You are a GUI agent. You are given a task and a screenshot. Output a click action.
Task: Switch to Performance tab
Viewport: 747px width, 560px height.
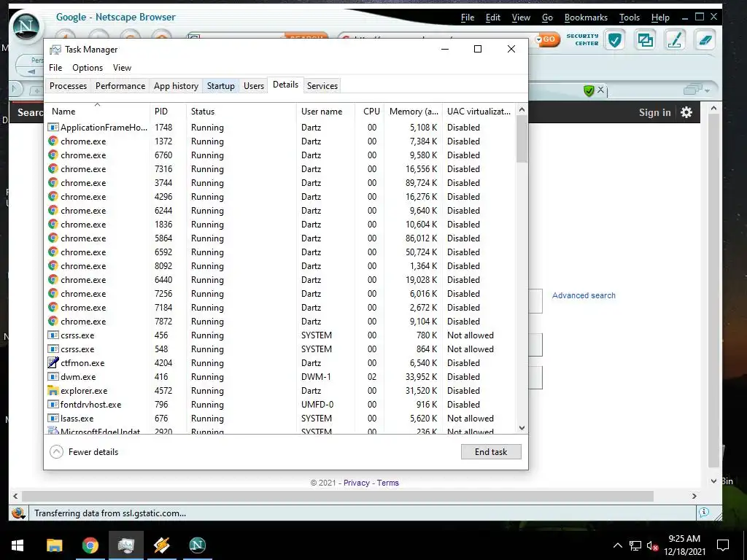coord(120,86)
